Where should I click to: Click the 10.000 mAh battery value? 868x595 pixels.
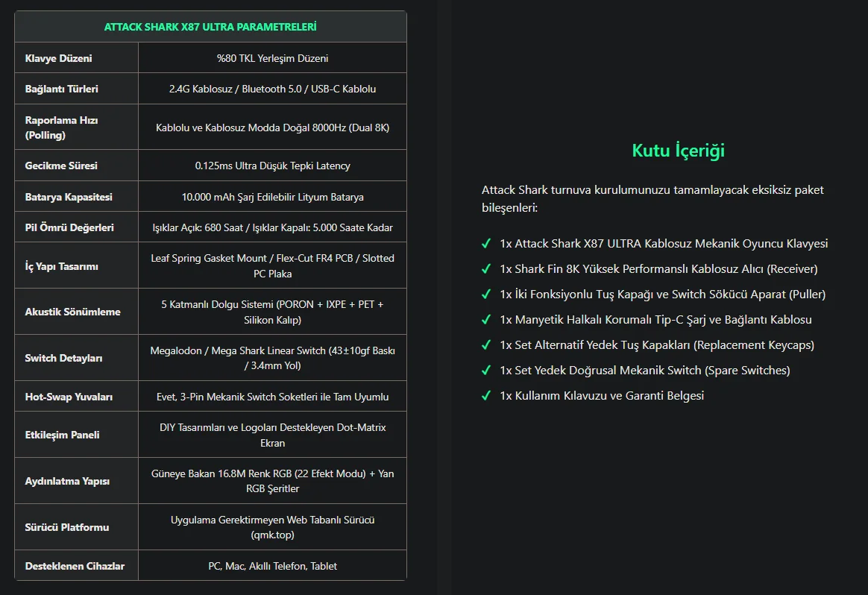click(x=272, y=197)
